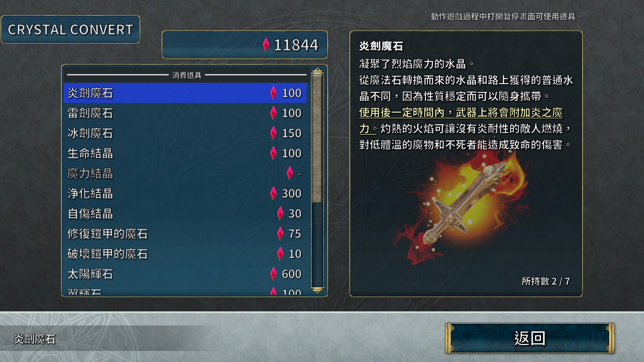Click the underlined yellow effect description text
644x362 pixels.
461,120
